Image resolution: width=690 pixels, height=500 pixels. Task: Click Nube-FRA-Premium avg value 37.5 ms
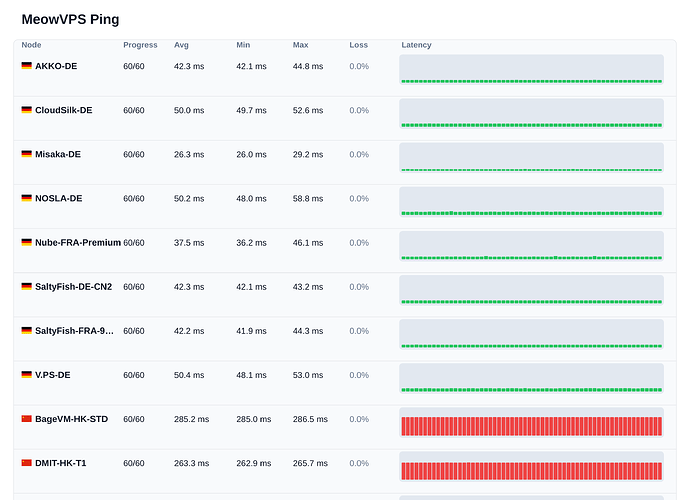pos(189,243)
